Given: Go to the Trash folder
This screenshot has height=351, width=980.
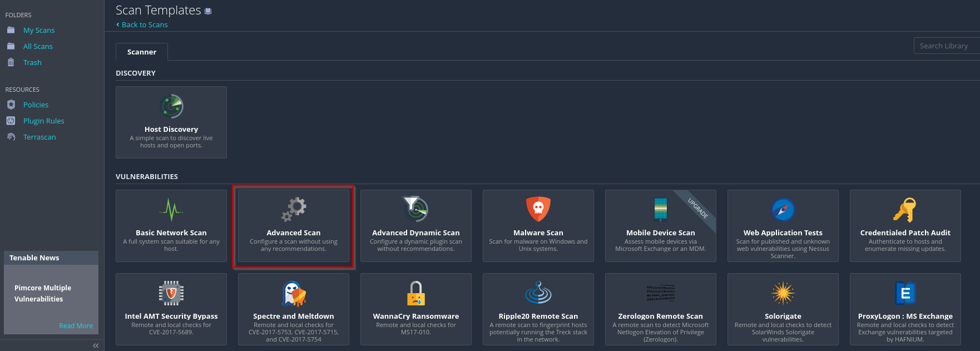Looking at the screenshot, I should 32,62.
